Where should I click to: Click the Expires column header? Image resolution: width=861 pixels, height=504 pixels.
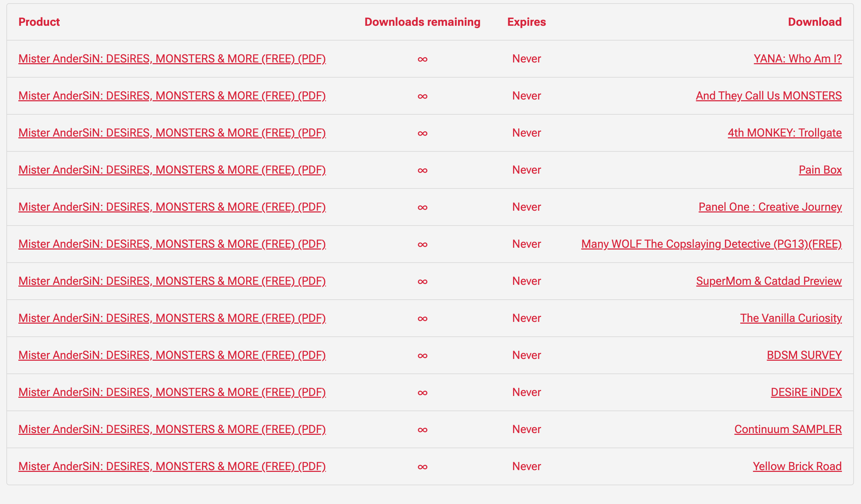(527, 22)
